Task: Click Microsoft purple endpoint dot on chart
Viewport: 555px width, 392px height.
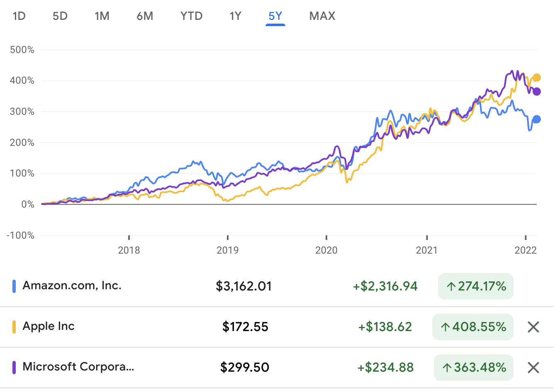Action: (x=536, y=92)
